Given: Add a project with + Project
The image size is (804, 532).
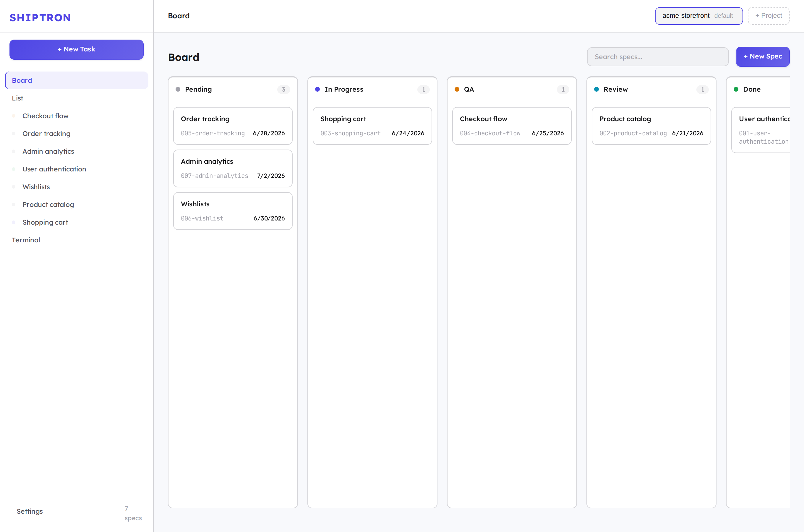Looking at the screenshot, I should pyautogui.click(x=768, y=16).
